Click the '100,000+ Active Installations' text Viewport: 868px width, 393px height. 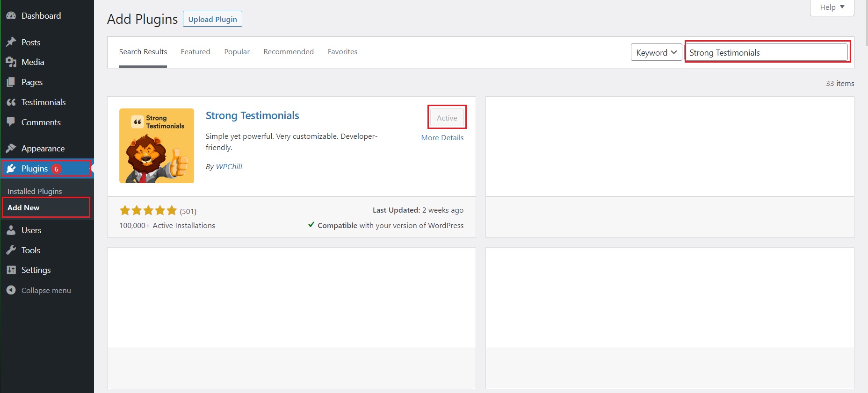click(x=167, y=225)
